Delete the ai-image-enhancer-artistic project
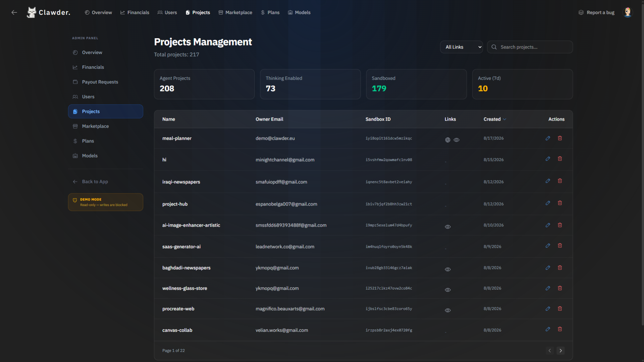The height and width of the screenshot is (362, 644). [x=560, y=225]
